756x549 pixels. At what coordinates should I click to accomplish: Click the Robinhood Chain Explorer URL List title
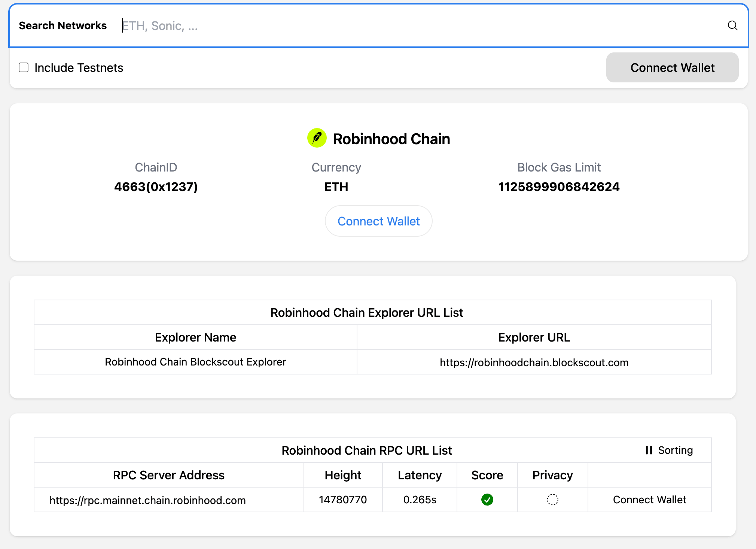366,312
